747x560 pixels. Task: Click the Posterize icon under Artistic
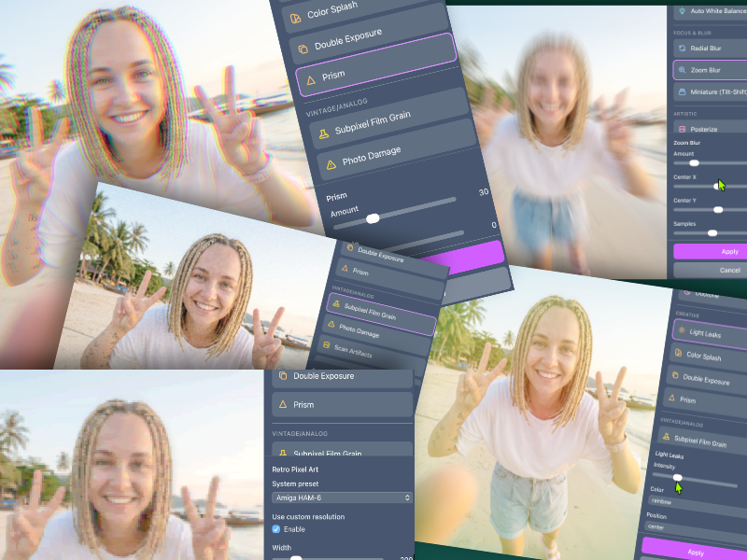coord(683,129)
